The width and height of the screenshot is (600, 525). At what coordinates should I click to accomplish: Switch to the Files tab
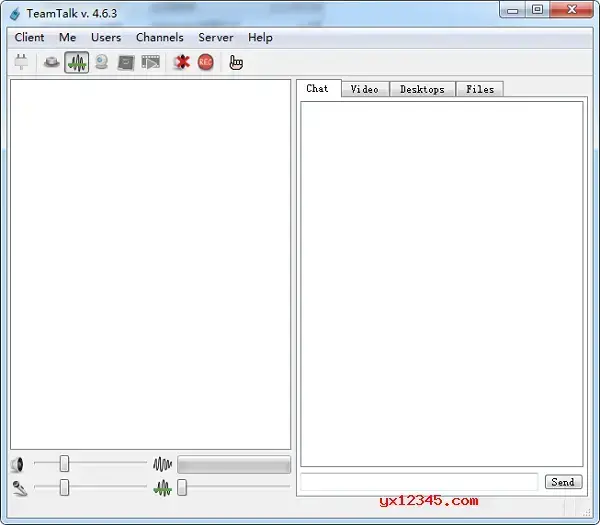pos(480,89)
